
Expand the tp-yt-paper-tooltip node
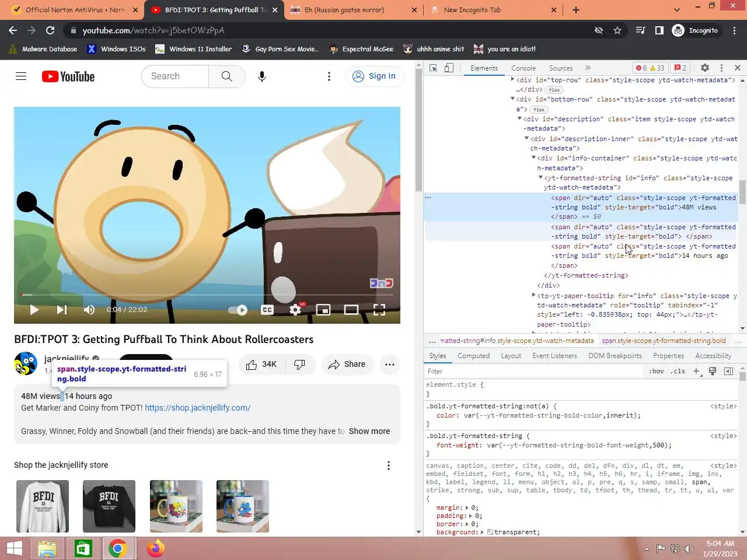click(533, 296)
